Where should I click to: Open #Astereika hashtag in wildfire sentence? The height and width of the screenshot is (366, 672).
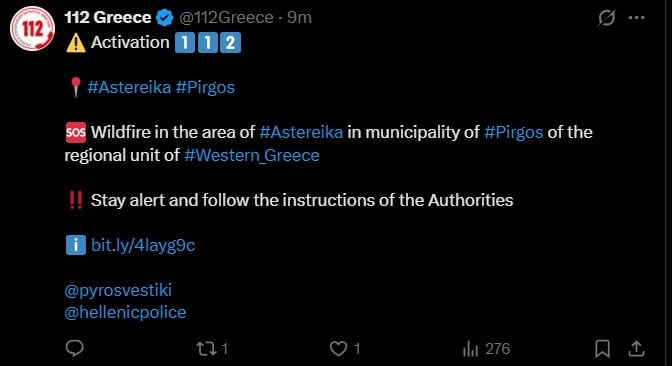(x=301, y=132)
